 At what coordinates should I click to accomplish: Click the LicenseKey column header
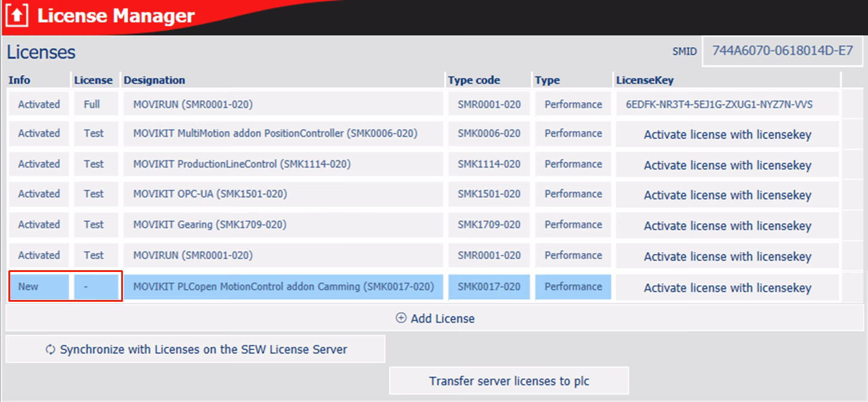pos(645,81)
